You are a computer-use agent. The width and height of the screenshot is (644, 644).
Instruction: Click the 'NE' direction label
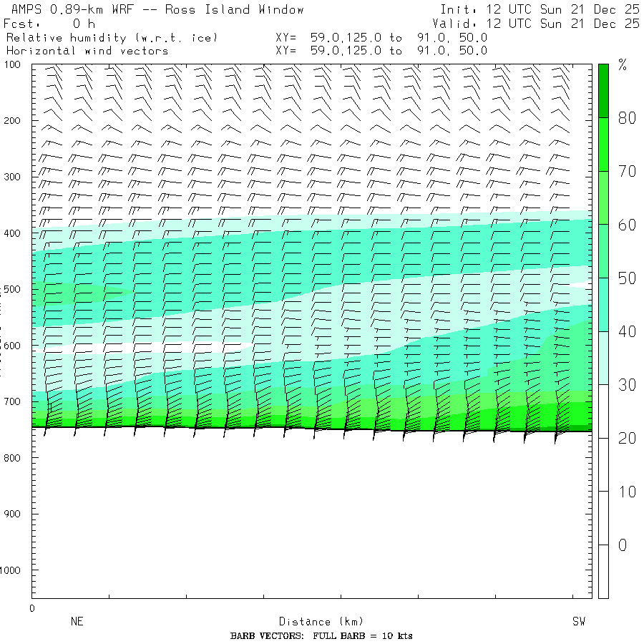pyautogui.click(x=77, y=621)
